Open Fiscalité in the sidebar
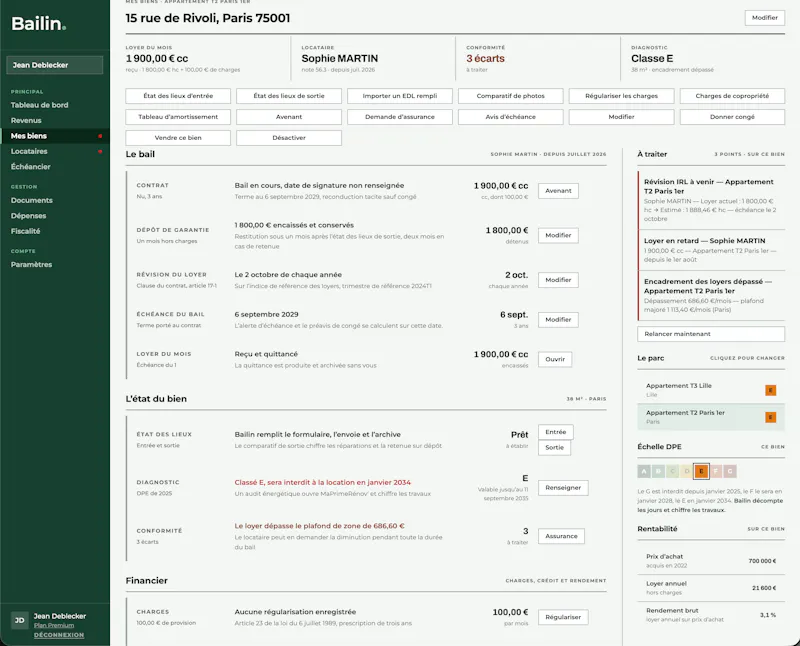Image resolution: width=800 pixels, height=646 pixels. tap(26, 231)
